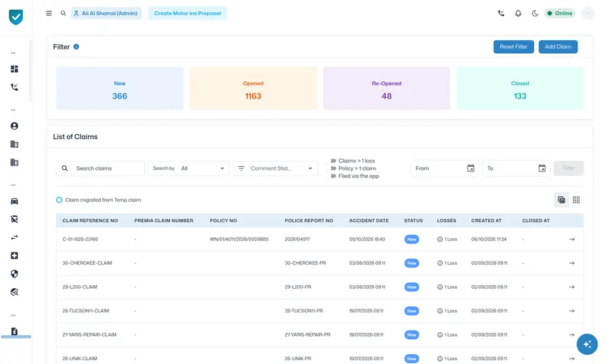Image resolution: width=607 pixels, height=364 pixels.
Task: Open the user account sidebar icon
Action: [14, 126]
